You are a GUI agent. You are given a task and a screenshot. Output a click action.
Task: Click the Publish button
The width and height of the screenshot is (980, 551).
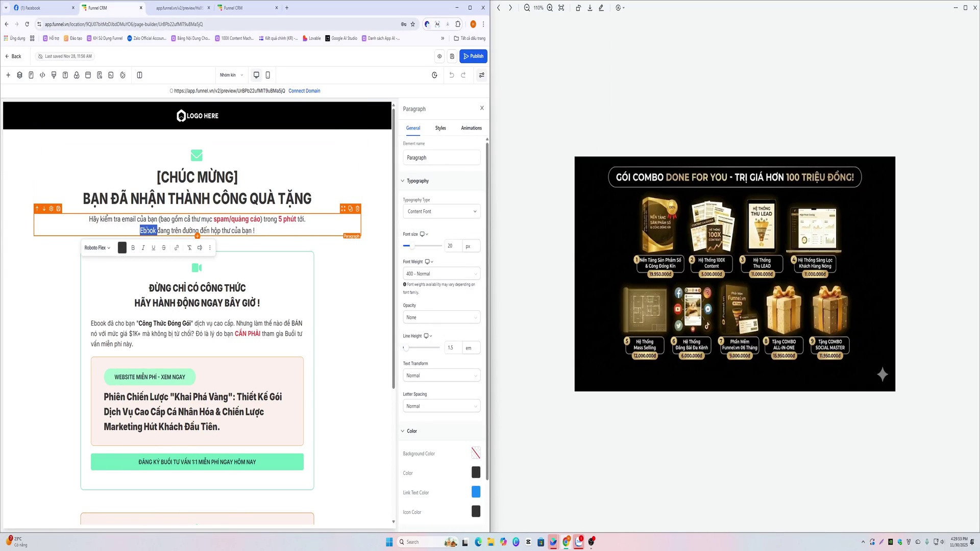point(473,56)
